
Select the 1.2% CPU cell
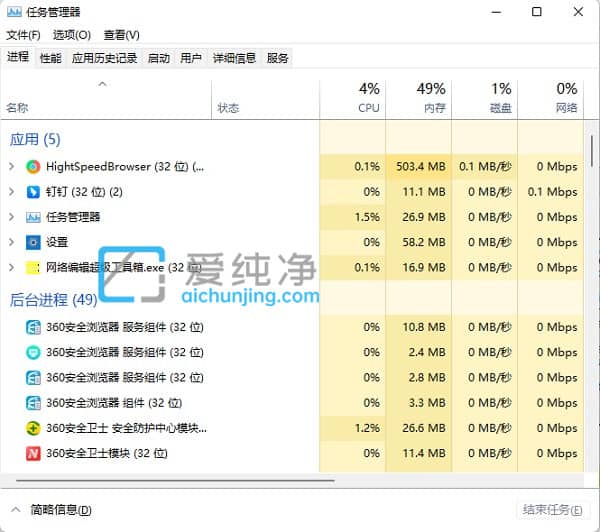tap(353, 428)
